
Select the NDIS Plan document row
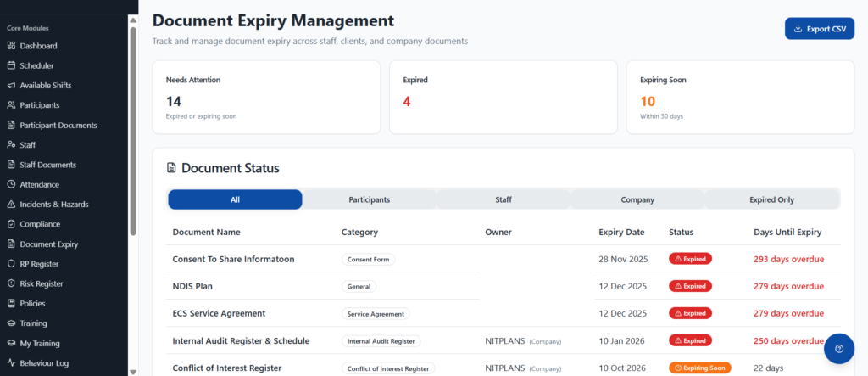click(x=504, y=286)
